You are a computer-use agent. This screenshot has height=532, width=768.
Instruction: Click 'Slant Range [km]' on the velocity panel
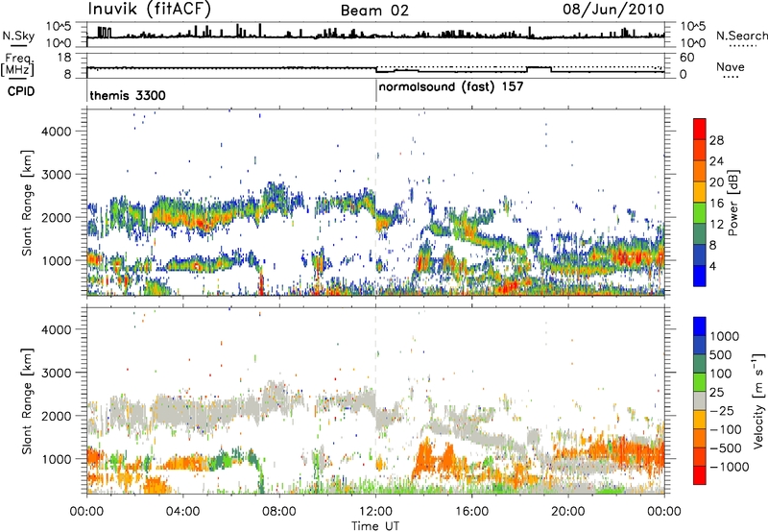pos(27,400)
